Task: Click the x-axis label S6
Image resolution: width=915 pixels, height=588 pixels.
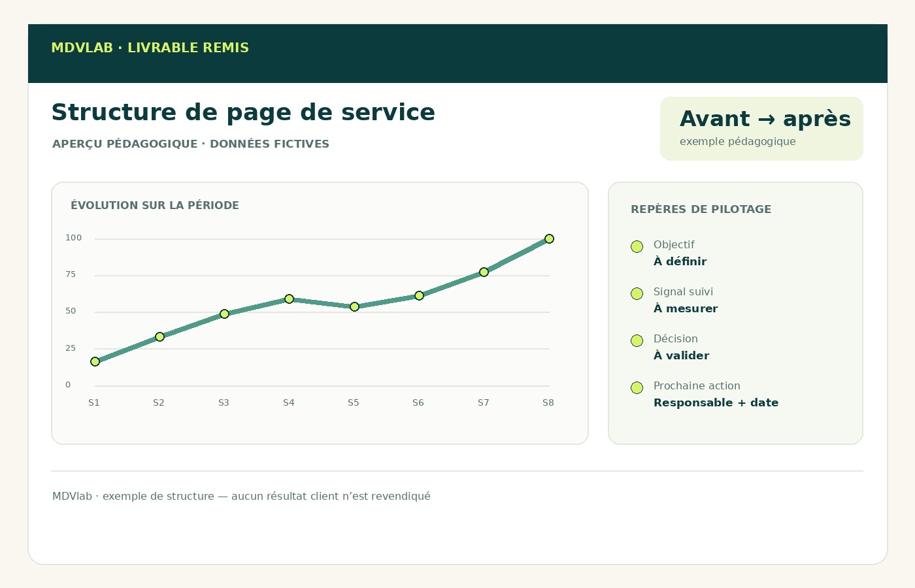Action: tap(418, 402)
